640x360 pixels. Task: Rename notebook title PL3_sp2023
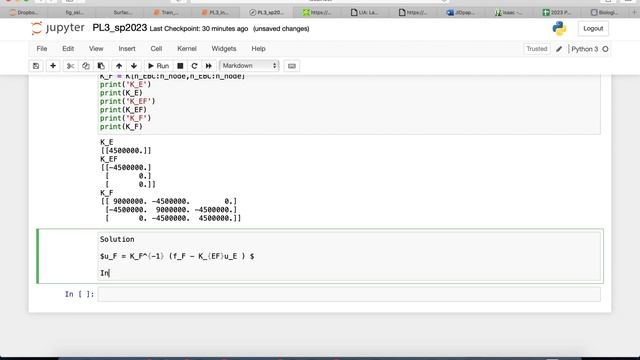click(120, 28)
